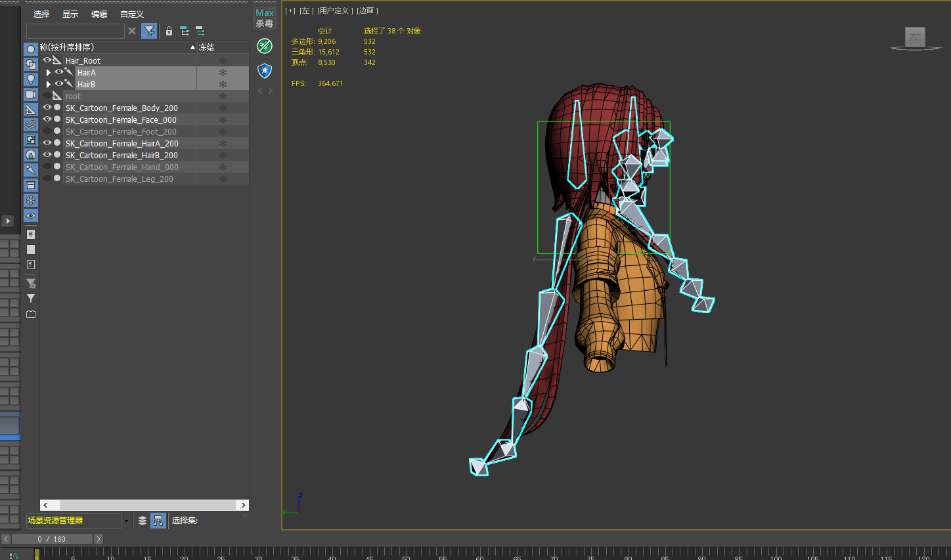Screen dimensions: 951x560
Task: Hide SK_Cartoon_Female_Face_000 object
Action: [x=47, y=119]
